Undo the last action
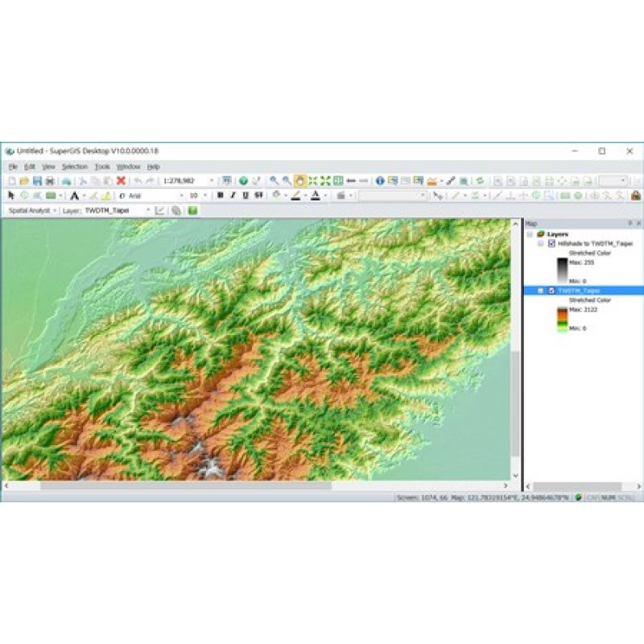This screenshot has width=644, height=644. tap(138, 181)
